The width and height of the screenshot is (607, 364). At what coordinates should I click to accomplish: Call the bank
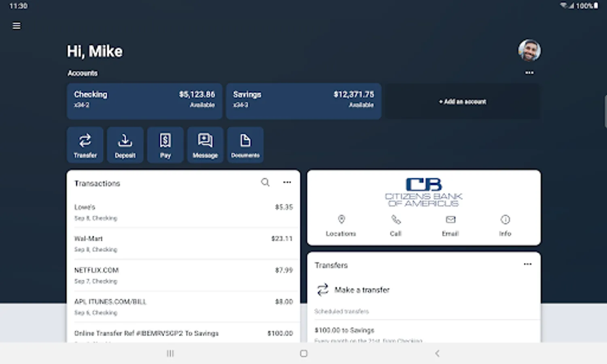point(396,226)
